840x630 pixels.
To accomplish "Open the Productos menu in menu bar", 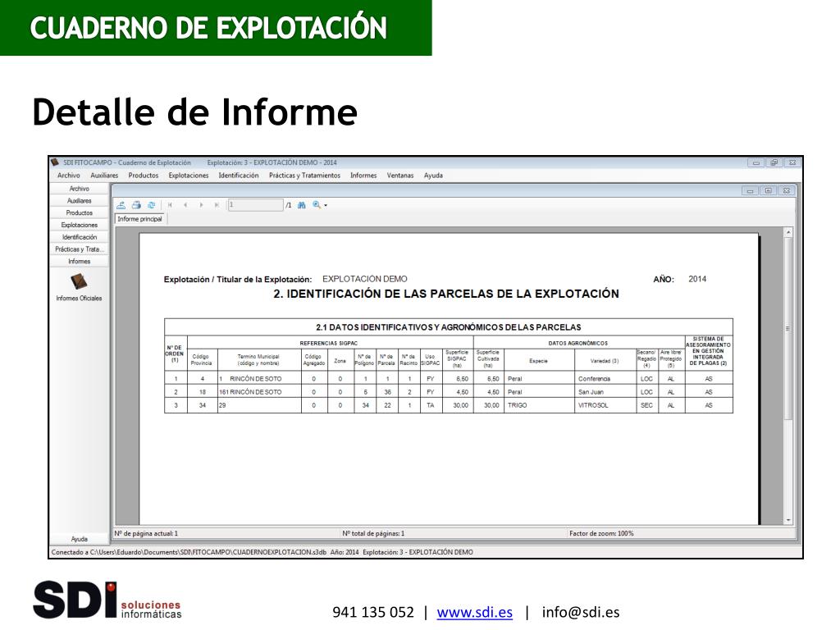I will [x=144, y=176].
